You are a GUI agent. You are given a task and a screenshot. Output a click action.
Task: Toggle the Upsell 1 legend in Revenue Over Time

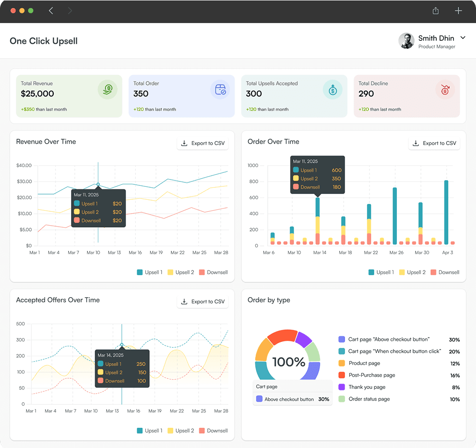149,272
